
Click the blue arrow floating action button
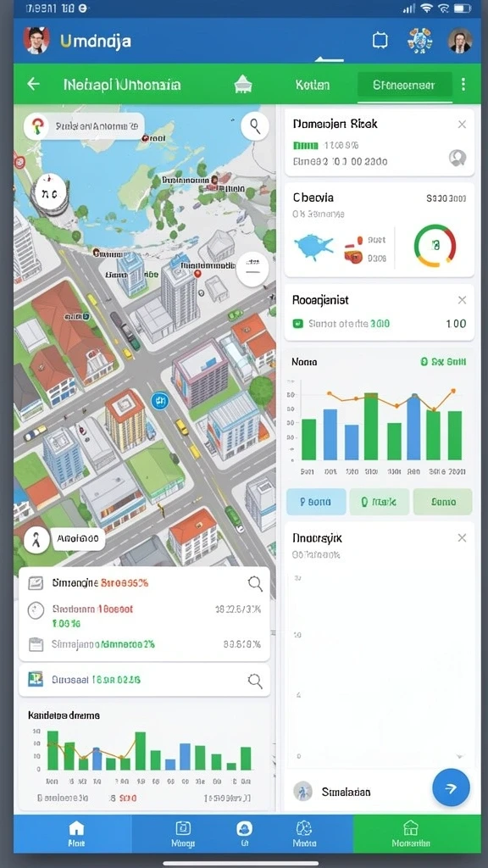[x=451, y=787]
